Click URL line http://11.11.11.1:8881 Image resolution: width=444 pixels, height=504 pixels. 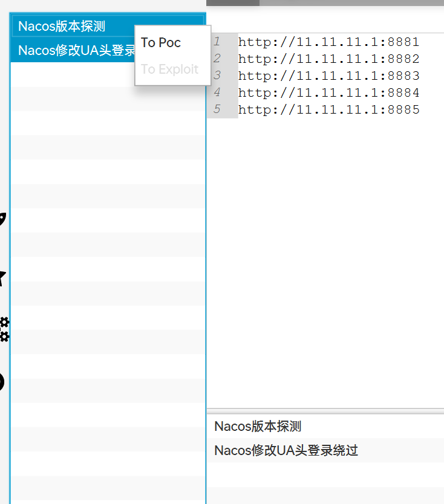pos(328,42)
